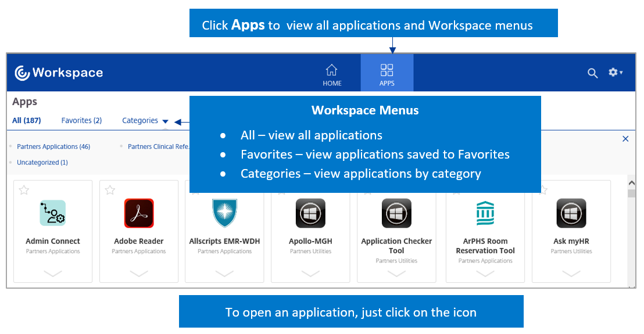644x334 pixels.
Task: Click the Admin Connect app name
Action: pyautogui.click(x=52, y=241)
